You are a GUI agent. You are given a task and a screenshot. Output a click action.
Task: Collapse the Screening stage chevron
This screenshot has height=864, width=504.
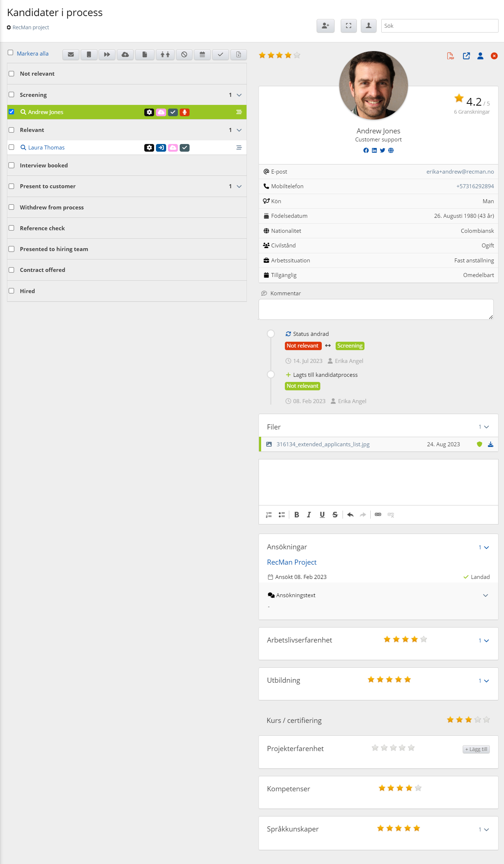click(239, 95)
